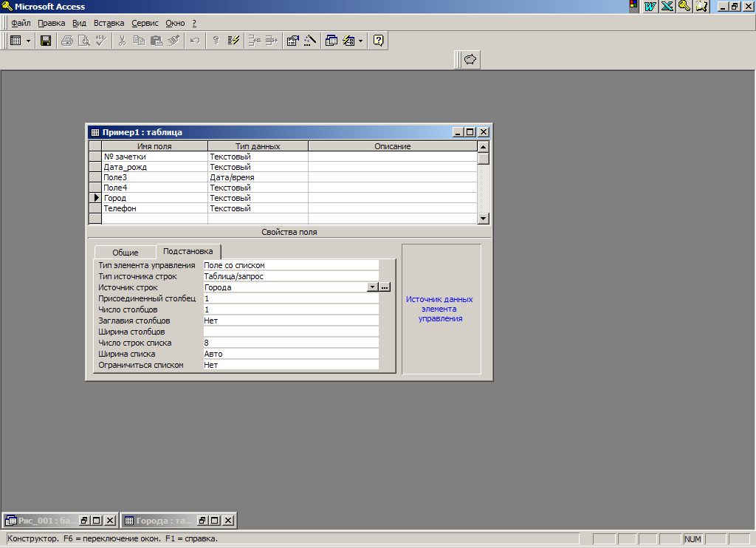Image resolution: width=756 pixels, height=548 pixels.
Task: Click the Access key icon in shortcut bar
Action: (684, 6)
